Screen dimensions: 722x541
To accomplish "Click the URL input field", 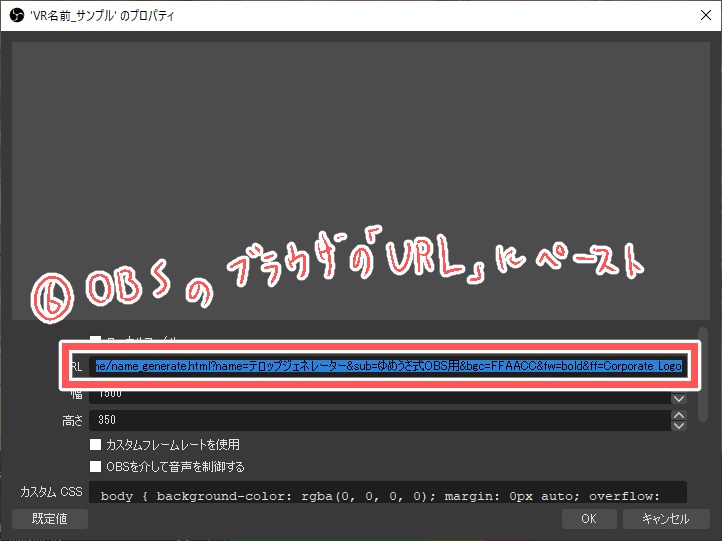I will (388, 366).
